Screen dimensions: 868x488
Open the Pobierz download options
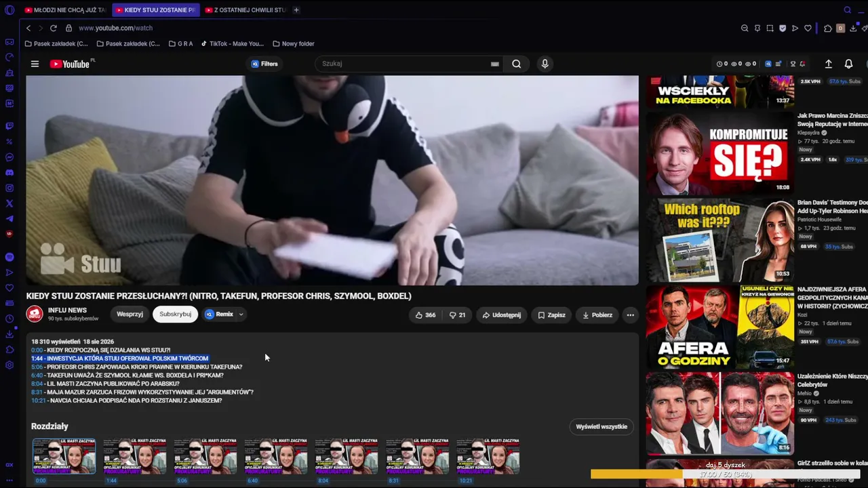click(597, 315)
